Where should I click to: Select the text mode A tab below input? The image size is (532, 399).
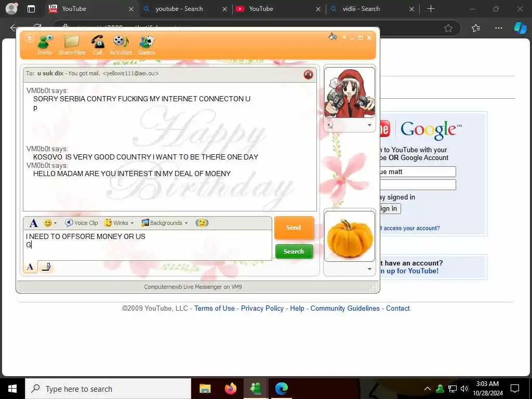[30, 267]
